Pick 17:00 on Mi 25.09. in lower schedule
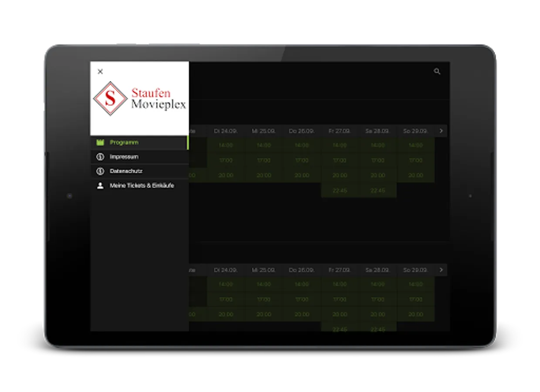The height and width of the screenshot is (392, 540). [264, 299]
